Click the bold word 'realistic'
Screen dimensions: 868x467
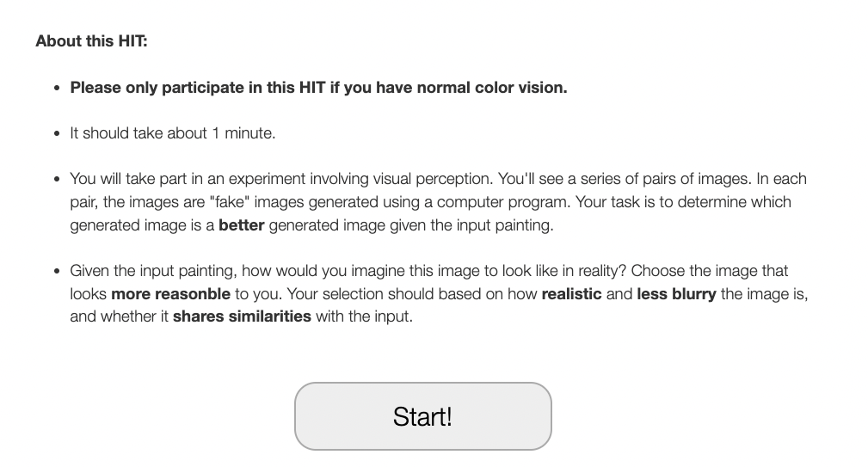coord(571,294)
